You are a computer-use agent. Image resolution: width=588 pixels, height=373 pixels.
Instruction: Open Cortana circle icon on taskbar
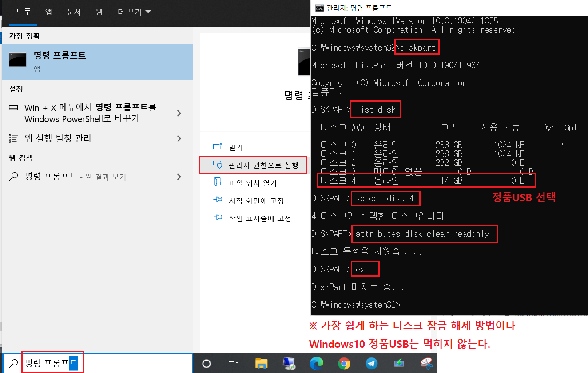pos(206,364)
